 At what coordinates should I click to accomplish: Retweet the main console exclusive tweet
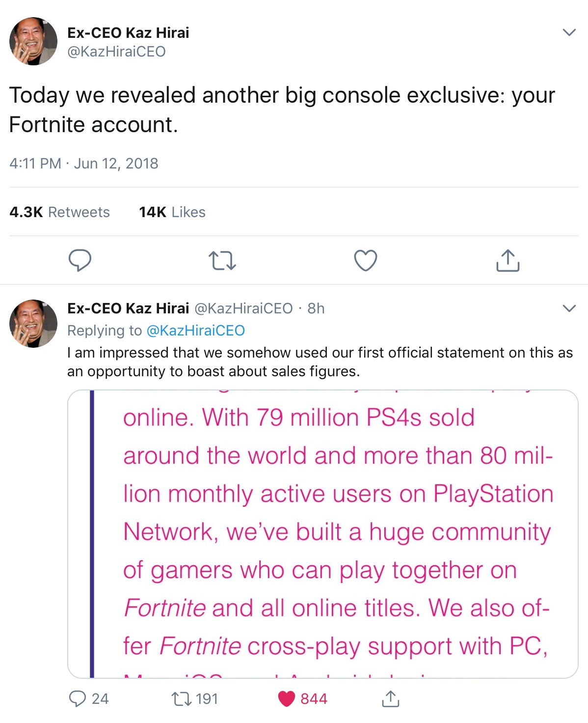tap(222, 260)
